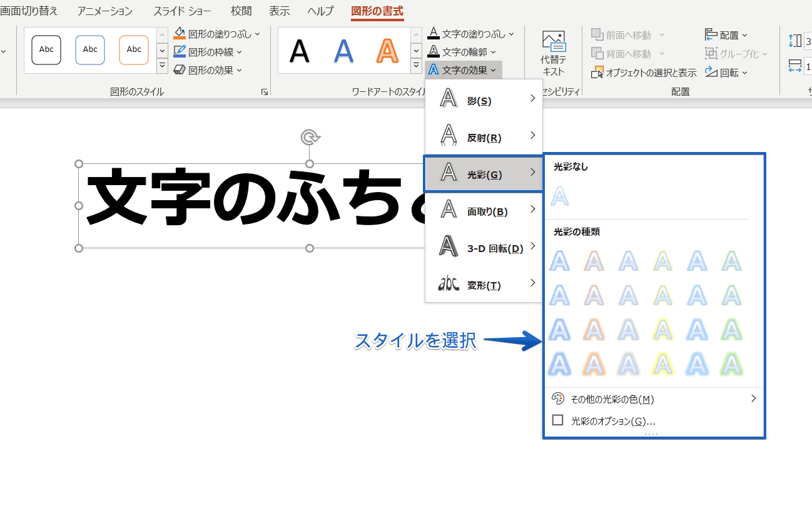
Task: Choose the orange outlined WordArt A style
Action: click(387, 51)
